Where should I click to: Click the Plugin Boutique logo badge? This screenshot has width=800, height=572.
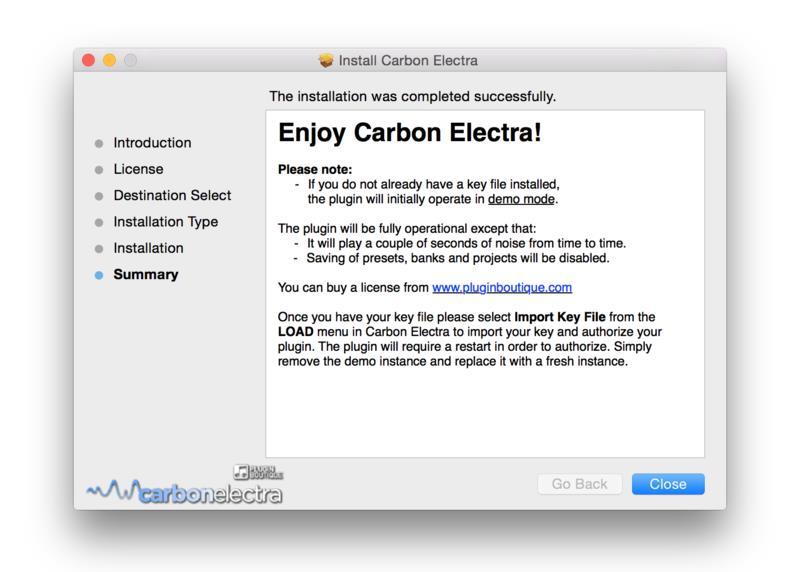[258, 472]
